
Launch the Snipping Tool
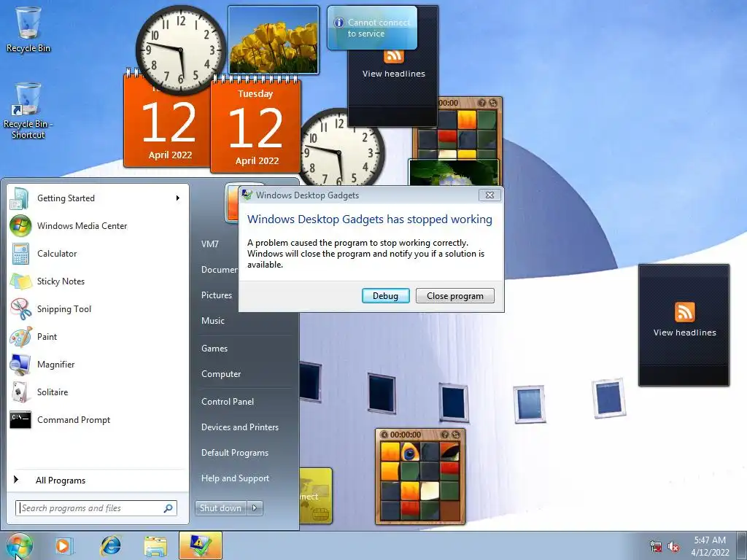click(98, 308)
